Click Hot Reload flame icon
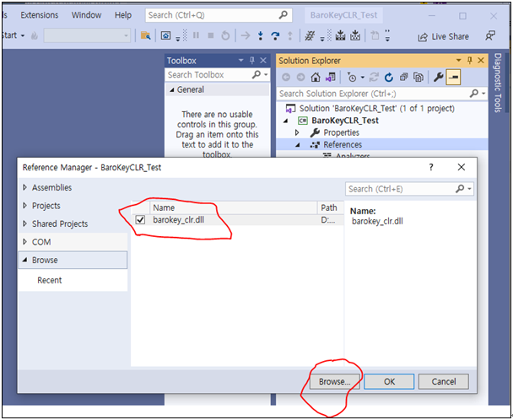Viewport: 513px width, 420px height. click(35, 35)
